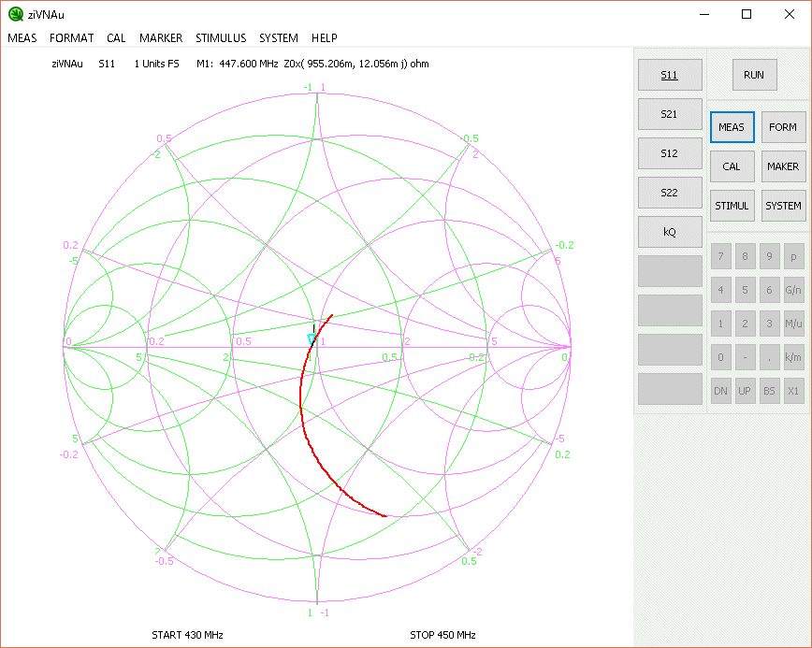Select the S21 measurement button
The width and height of the screenshot is (812, 648).
point(670,114)
